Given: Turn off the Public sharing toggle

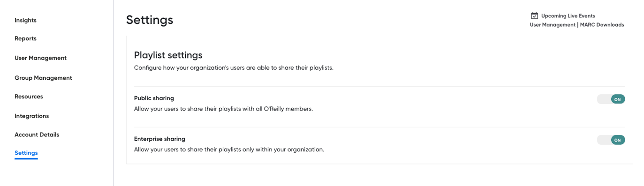Looking at the screenshot, I should [611, 99].
